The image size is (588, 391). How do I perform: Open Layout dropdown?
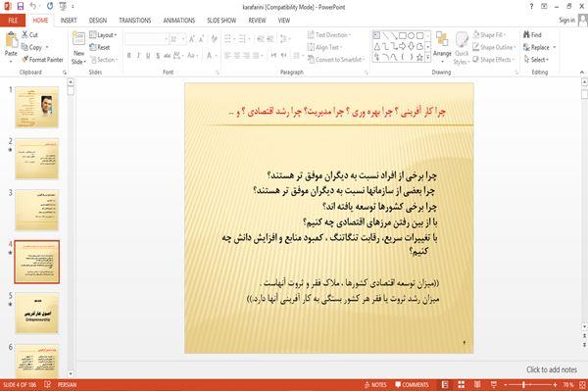pyautogui.click(x=103, y=35)
